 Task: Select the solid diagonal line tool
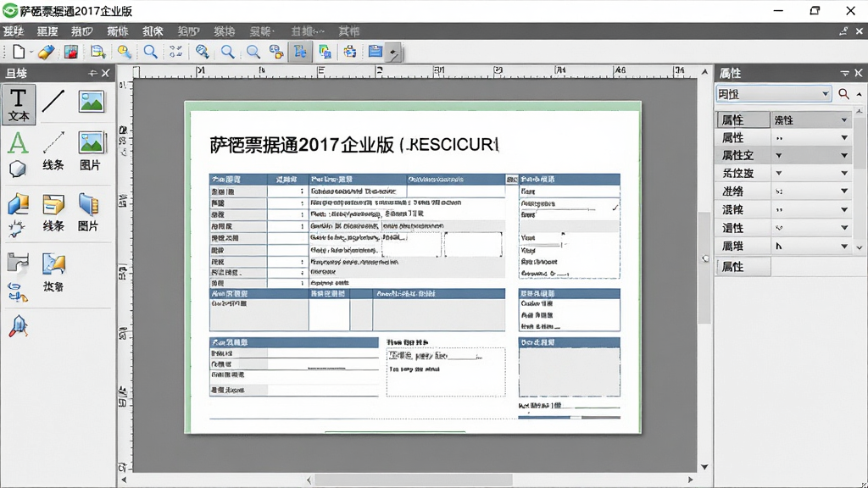[x=53, y=102]
